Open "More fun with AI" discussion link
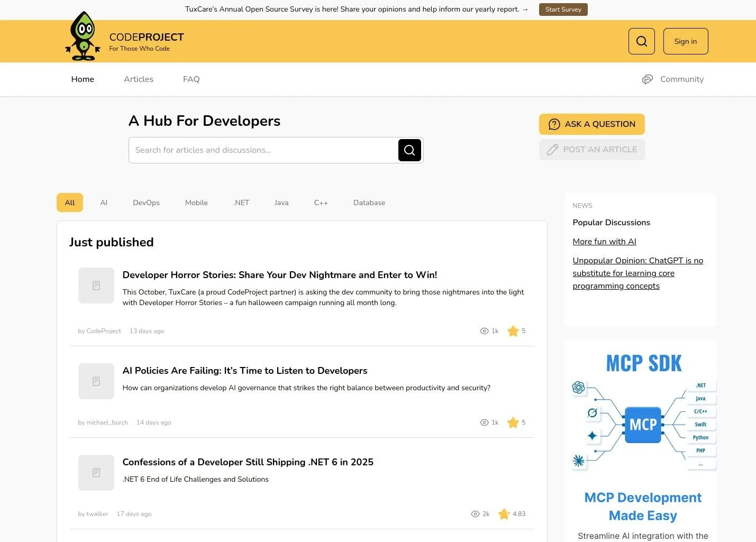 [604, 242]
